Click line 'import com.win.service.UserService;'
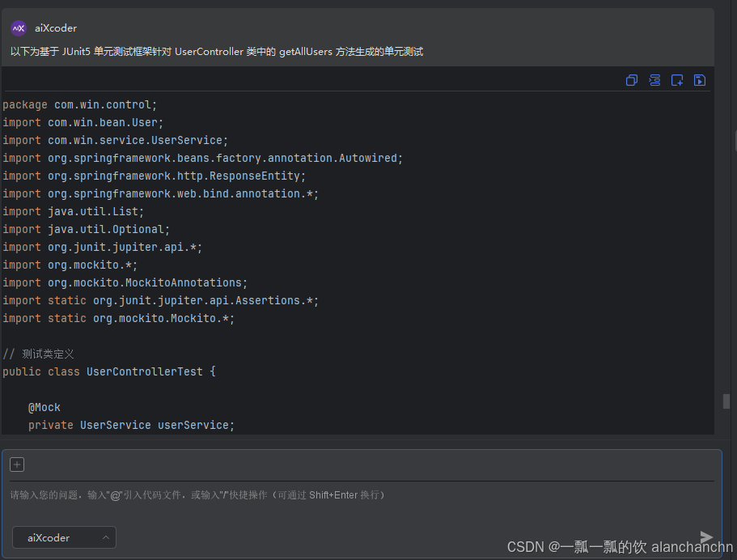737x560 pixels. (x=115, y=140)
